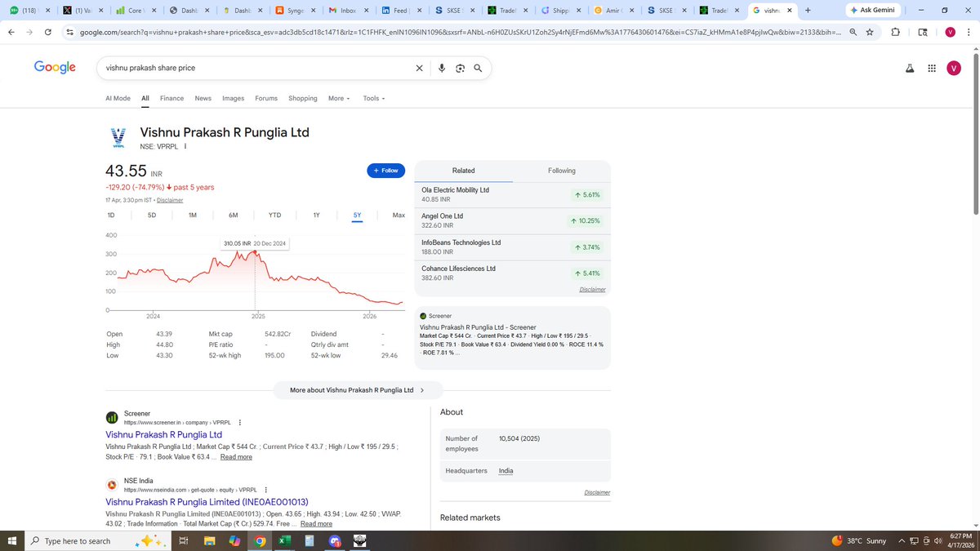Open AI Mode search tab
The image size is (980, 551).
[118, 98]
